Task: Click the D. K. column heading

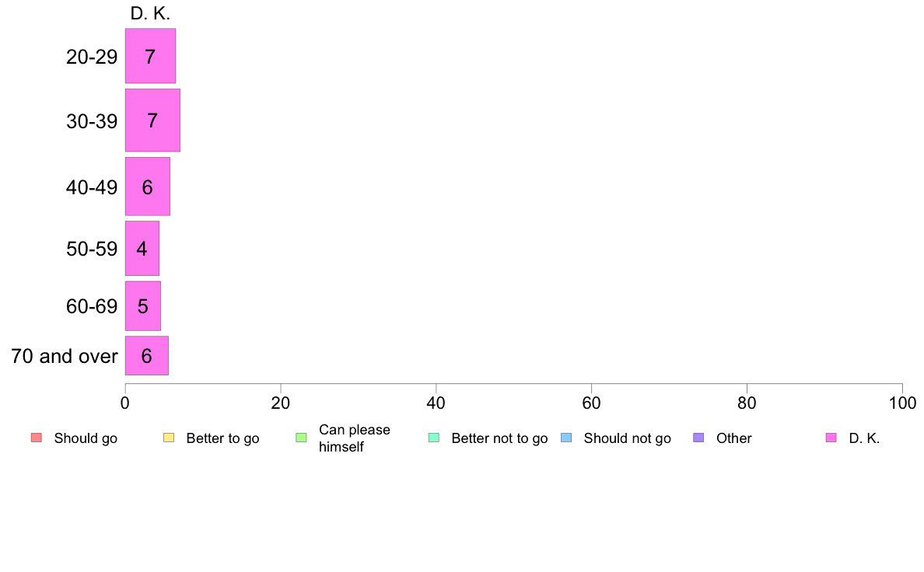Action: pos(150,13)
